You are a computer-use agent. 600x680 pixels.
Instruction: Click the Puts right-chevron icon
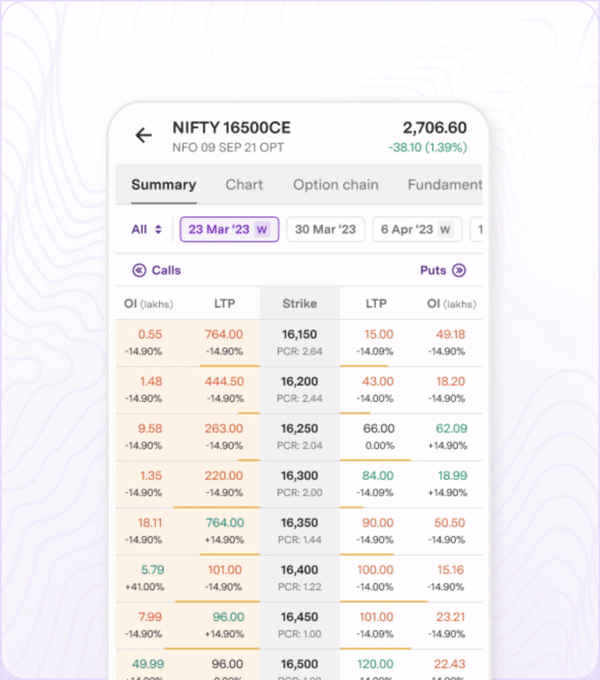[x=459, y=270]
